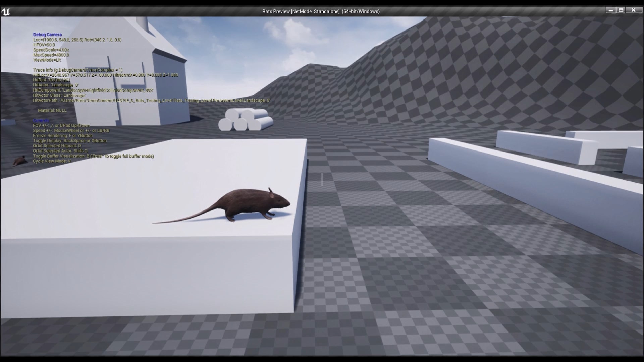
Task: Toggle Display option under Controls
Action: (70, 141)
